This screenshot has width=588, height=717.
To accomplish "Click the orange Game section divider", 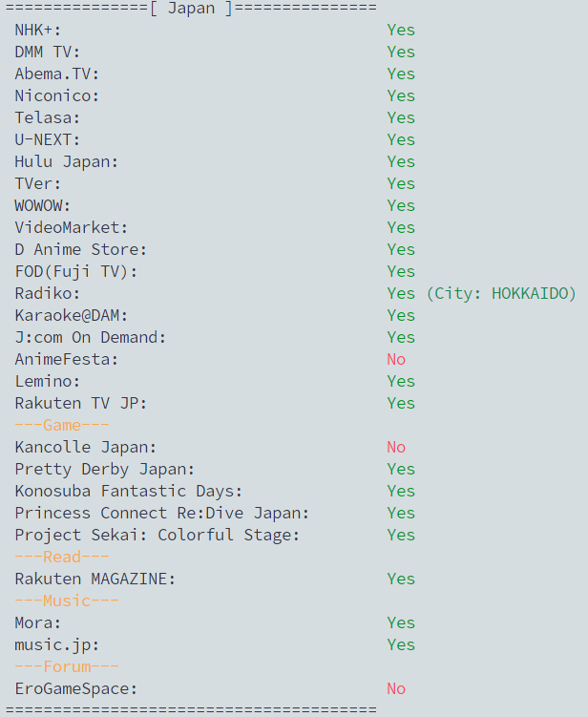I will [x=62, y=426].
